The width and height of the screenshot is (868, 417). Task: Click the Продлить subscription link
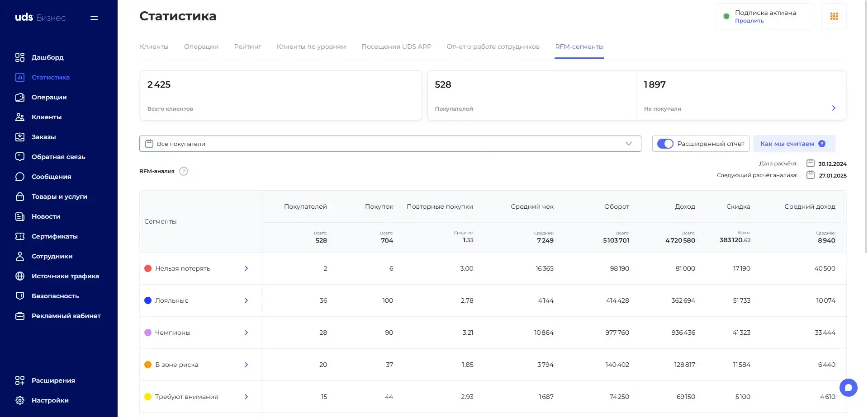click(x=749, y=21)
